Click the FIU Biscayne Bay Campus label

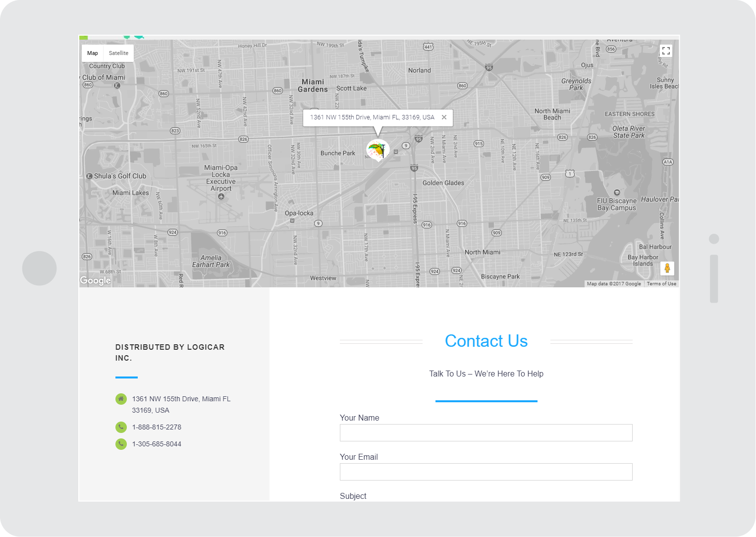click(617, 204)
